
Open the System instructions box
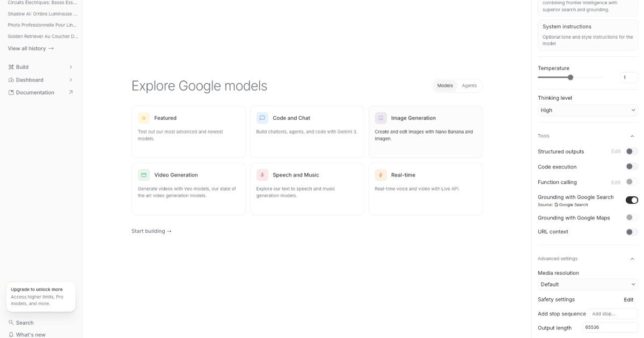tap(588, 35)
